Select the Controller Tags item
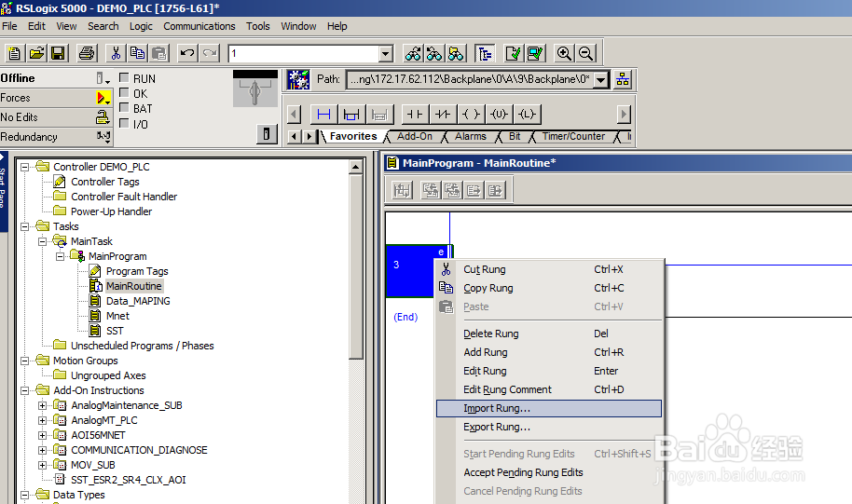The width and height of the screenshot is (852, 504). [x=105, y=182]
